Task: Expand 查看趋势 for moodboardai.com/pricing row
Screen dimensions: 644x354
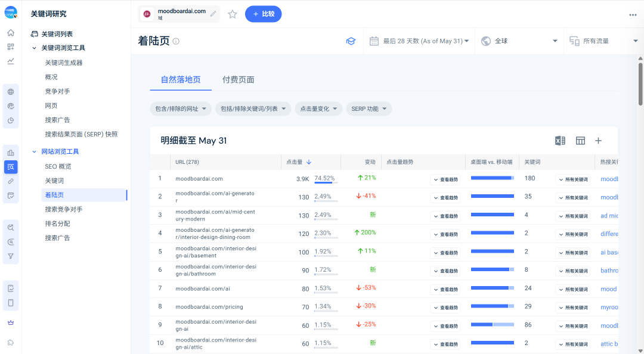Action: click(445, 308)
